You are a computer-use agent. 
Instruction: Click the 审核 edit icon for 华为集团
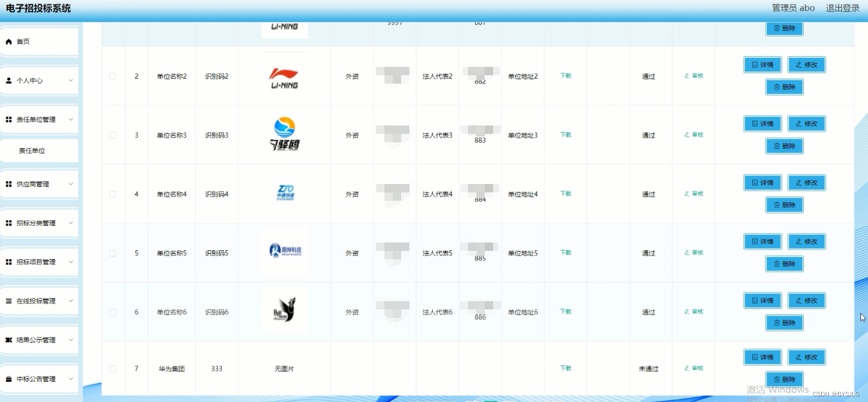point(687,369)
